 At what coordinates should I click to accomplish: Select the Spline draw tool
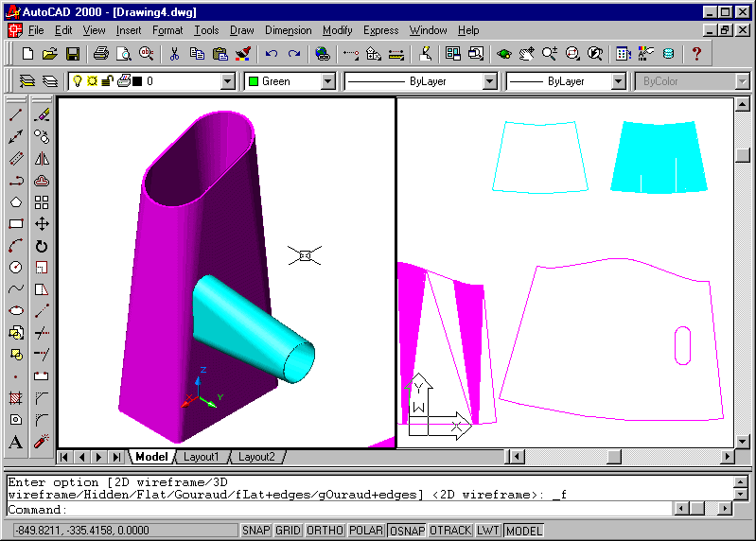pyautogui.click(x=16, y=289)
